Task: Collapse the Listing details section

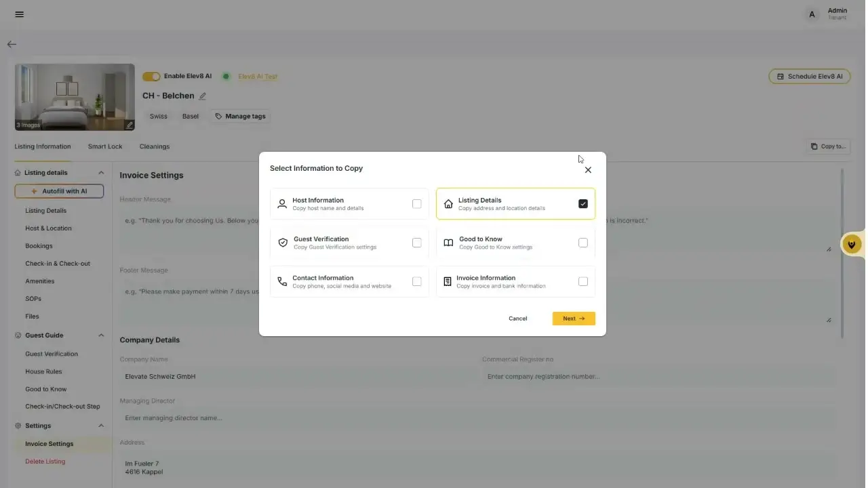Action: [101, 173]
